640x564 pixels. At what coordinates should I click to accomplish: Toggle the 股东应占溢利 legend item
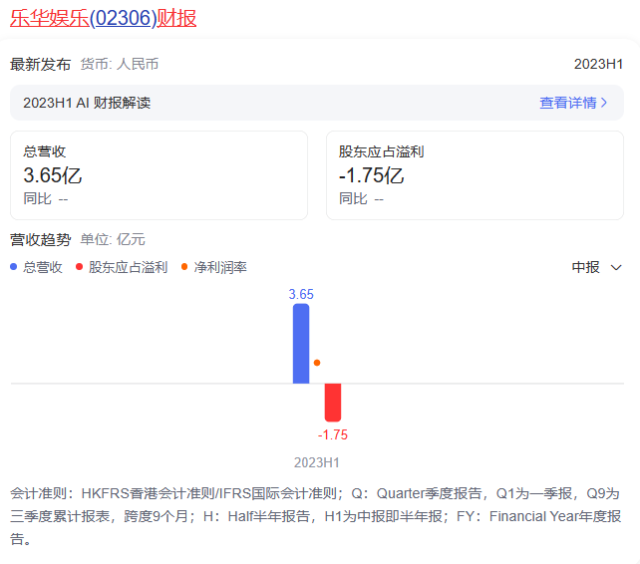click(122, 267)
